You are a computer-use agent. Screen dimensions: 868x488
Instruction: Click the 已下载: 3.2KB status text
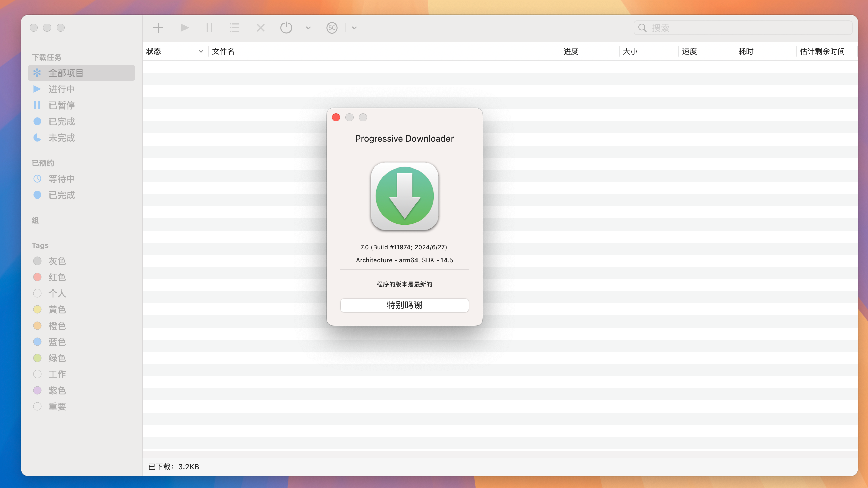point(173,467)
